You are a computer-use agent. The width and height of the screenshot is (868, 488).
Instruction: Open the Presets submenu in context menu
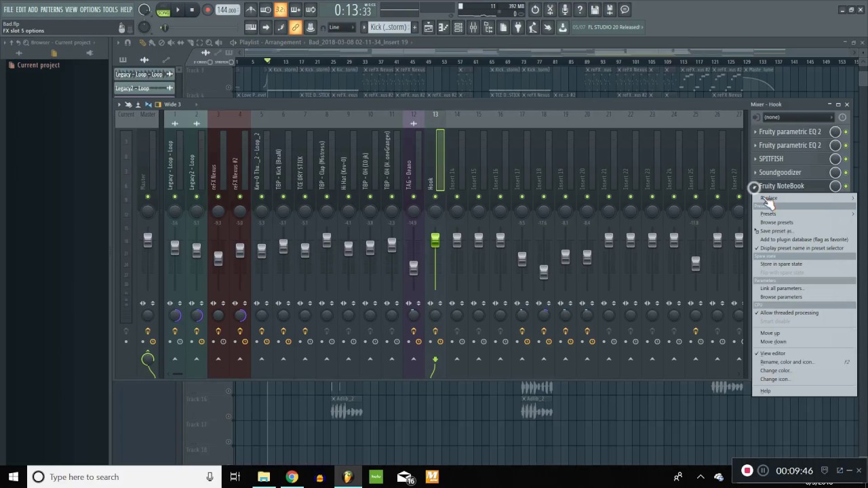coord(804,213)
